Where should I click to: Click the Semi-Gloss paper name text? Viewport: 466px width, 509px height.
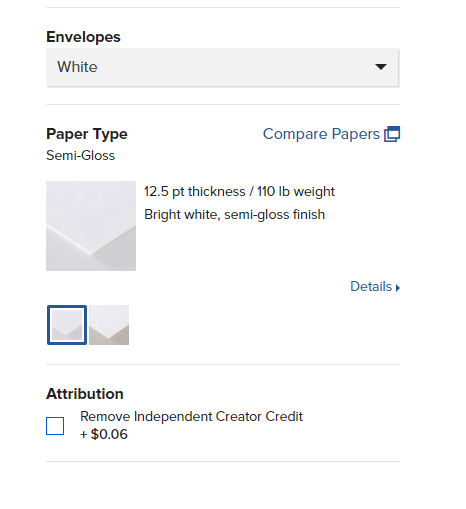pos(80,155)
